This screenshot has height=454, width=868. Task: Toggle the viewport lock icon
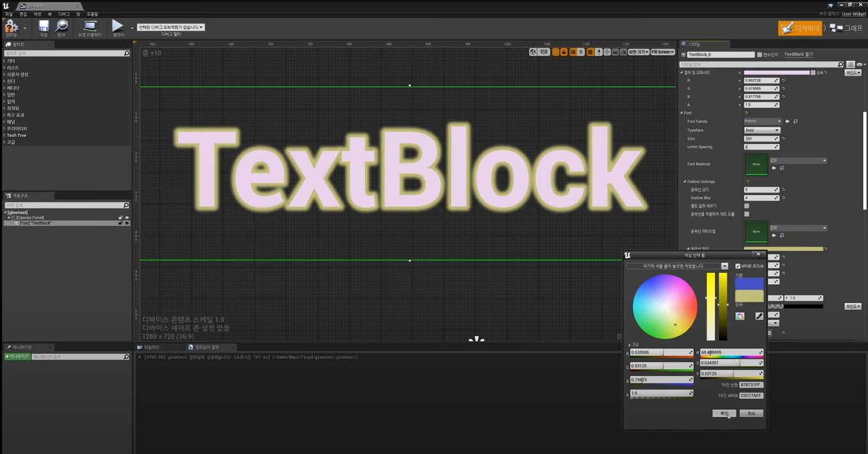click(x=564, y=52)
